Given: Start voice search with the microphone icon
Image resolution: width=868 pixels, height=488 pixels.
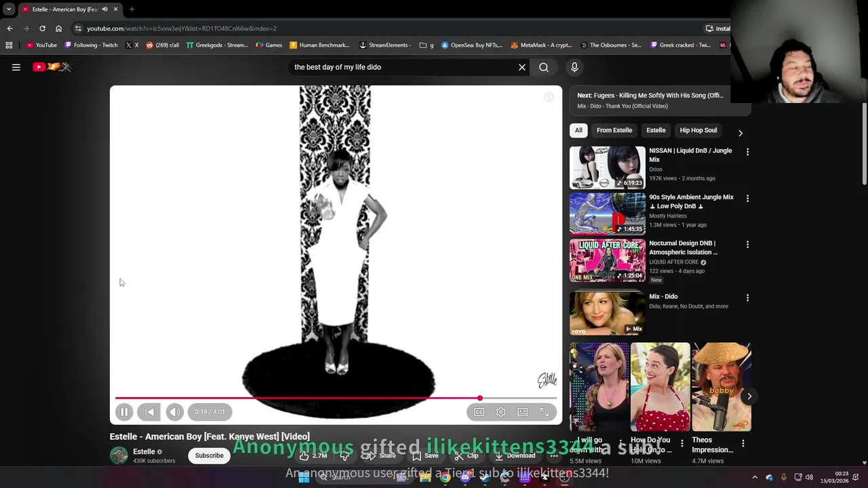Looking at the screenshot, I should click(x=574, y=67).
